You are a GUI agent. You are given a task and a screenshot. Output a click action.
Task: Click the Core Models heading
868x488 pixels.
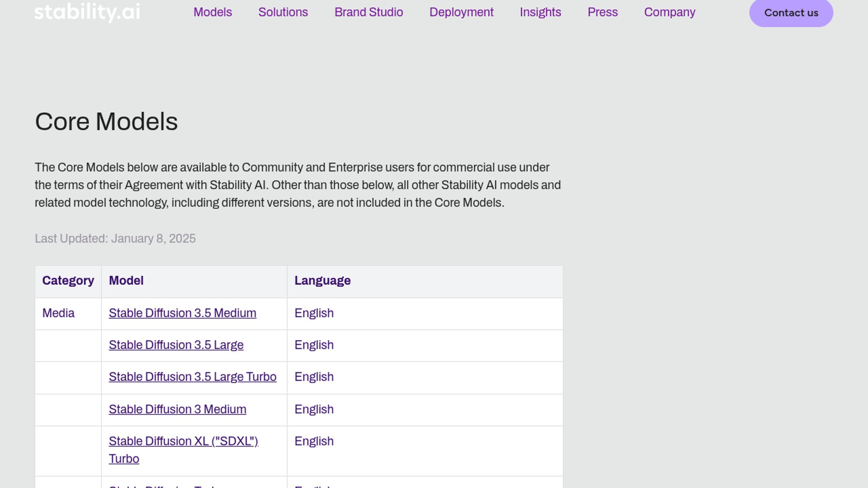coord(106,122)
